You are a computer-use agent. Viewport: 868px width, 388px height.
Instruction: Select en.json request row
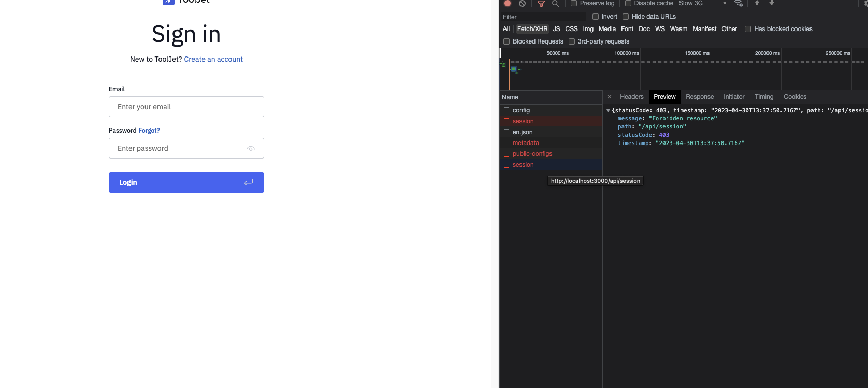click(551, 132)
